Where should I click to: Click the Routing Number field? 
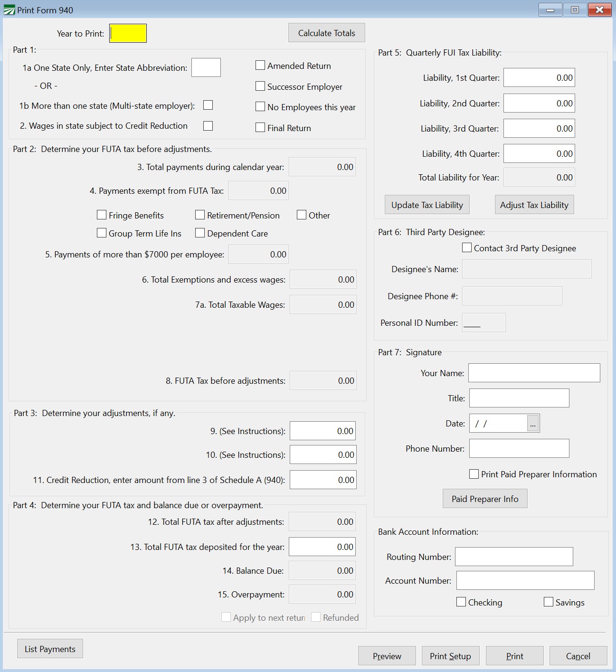click(x=514, y=557)
